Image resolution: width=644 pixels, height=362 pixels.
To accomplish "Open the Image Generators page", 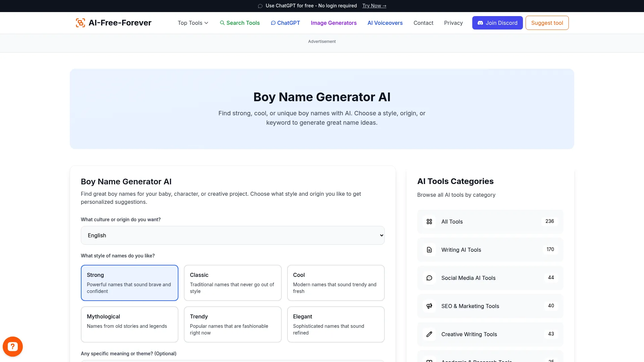I will click(x=333, y=23).
